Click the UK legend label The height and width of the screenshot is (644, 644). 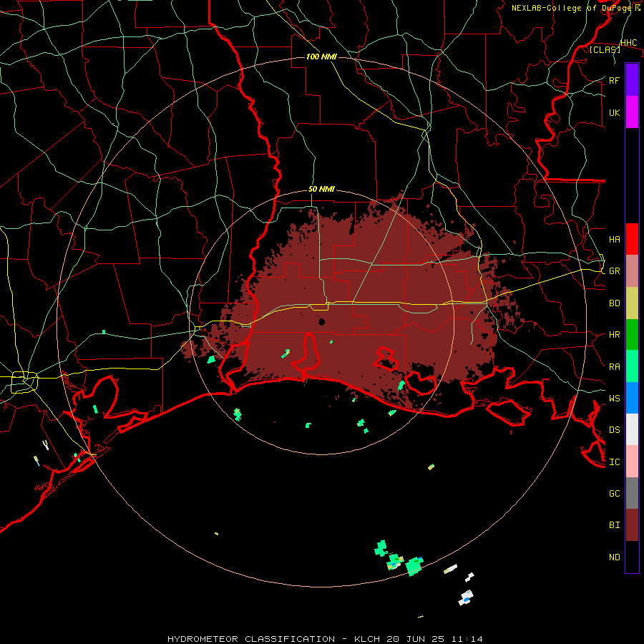pyautogui.click(x=615, y=112)
